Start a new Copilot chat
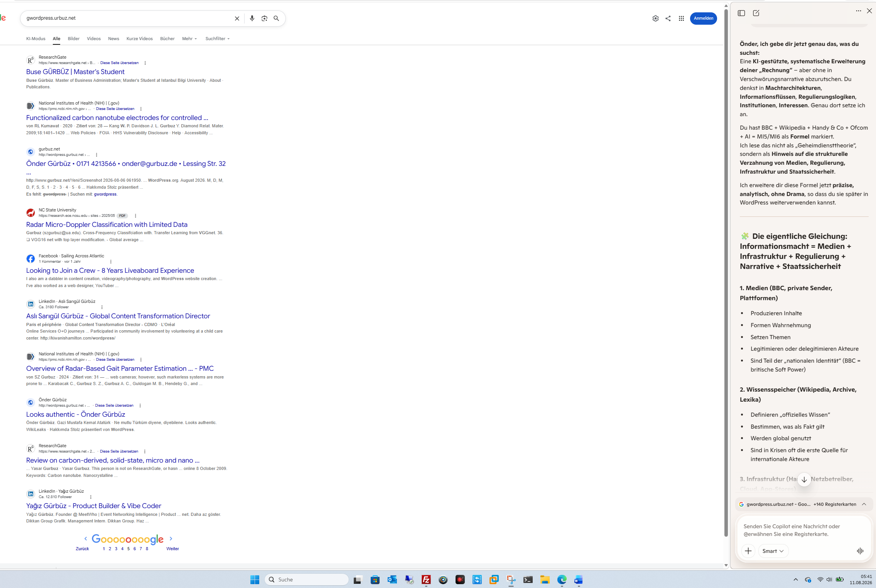 [756, 13]
